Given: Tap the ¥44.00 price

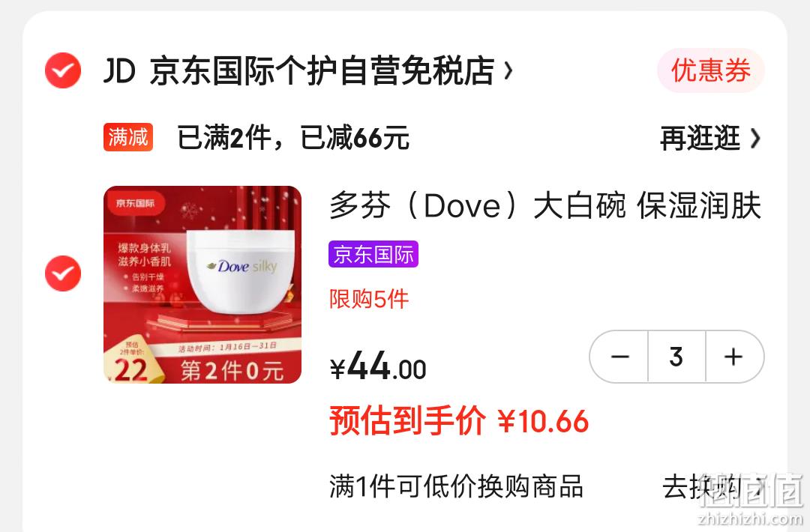Looking at the screenshot, I should [378, 366].
